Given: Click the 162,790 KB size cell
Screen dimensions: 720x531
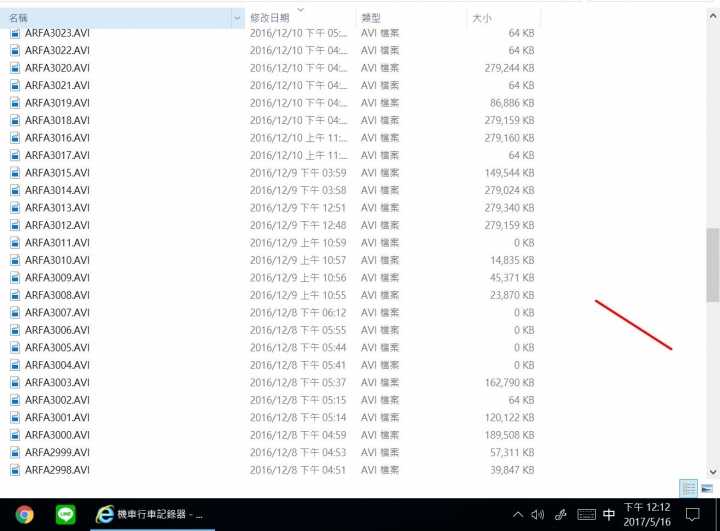Looking at the screenshot, I should coord(509,383).
